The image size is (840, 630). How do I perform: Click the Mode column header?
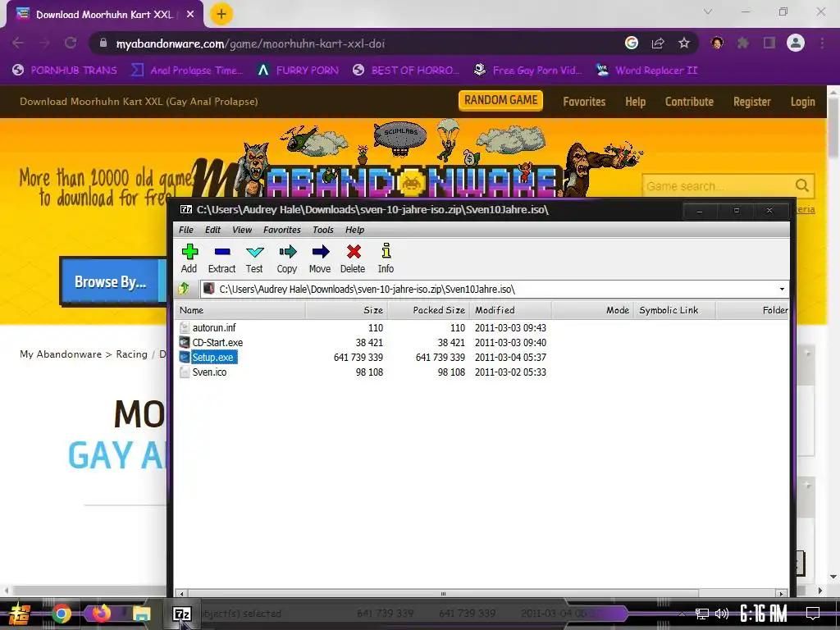[x=592, y=310]
